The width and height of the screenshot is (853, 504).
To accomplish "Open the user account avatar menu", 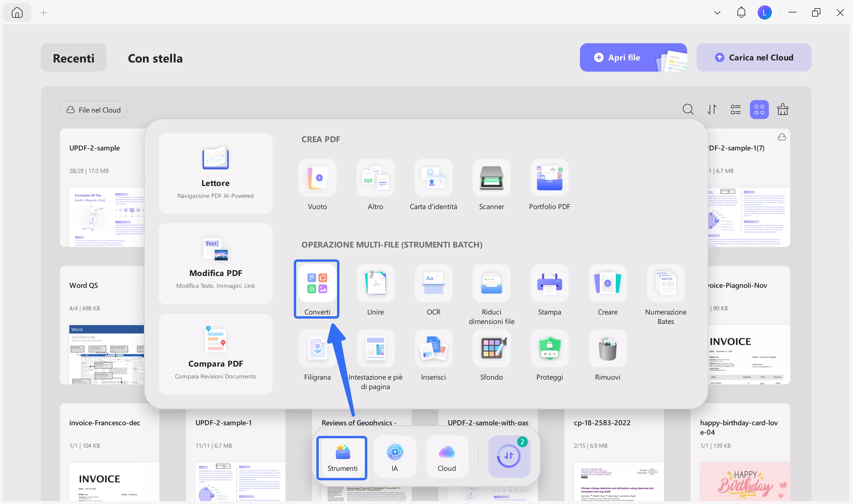I will [764, 13].
